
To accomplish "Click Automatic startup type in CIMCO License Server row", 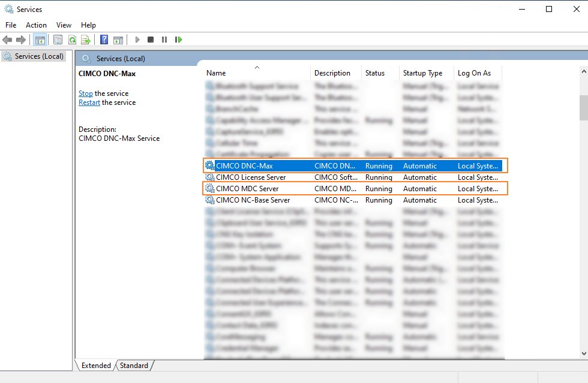I will click(x=419, y=177).
